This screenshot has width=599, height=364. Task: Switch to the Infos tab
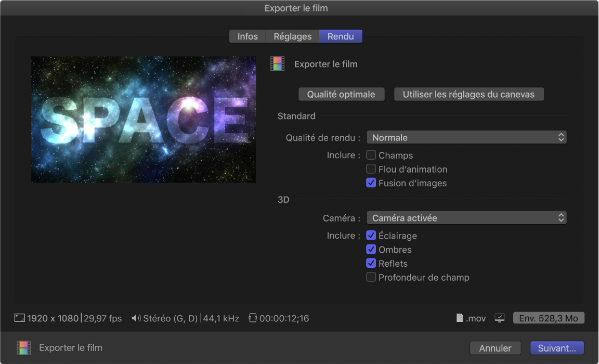pos(248,36)
